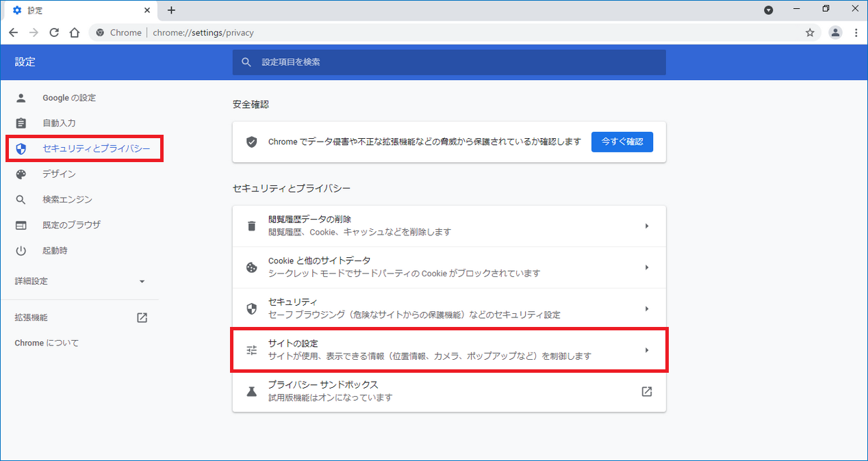The height and width of the screenshot is (461, 868).
Task: Click the external link icon beside 拡張機能
Action: pos(142,317)
